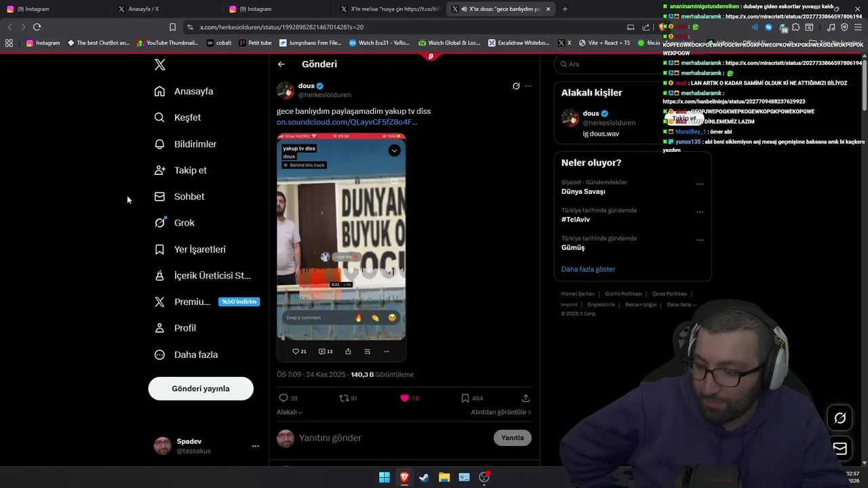Share the post via upload icon
The width and height of the screenshot is (868, 488).
pyautogui.click(x=526, y=398)
